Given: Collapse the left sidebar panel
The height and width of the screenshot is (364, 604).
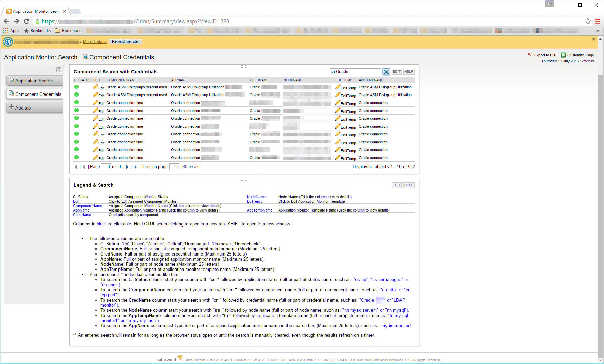Looking at the screenshot, I should pyautogui.click(x=58, y=69).
